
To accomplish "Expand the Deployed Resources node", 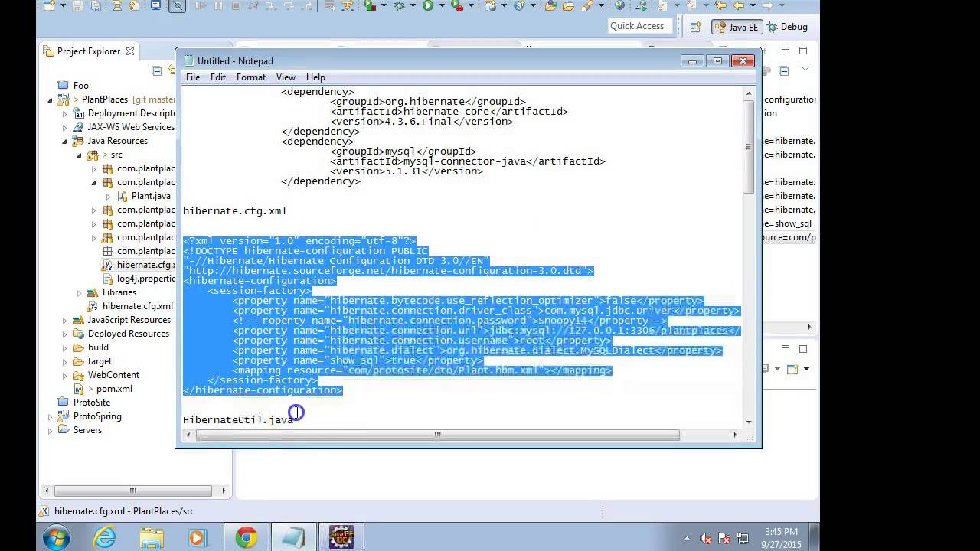I will point(65,334).
